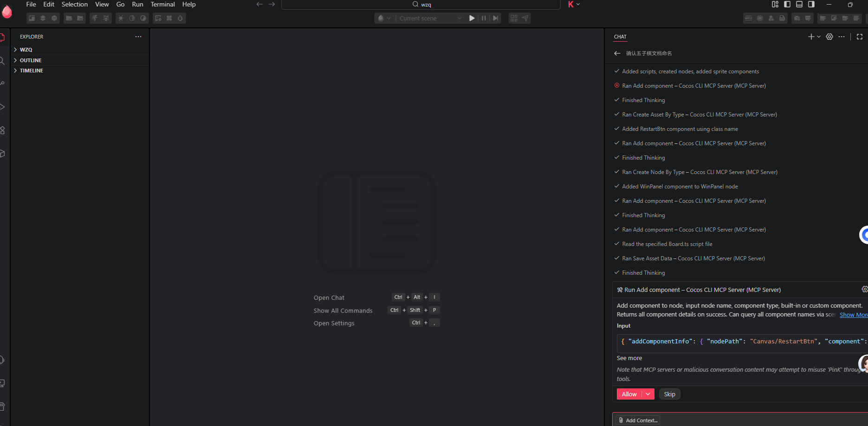Navigate forward with the title bar arrow
868x426 pixels.
pos(272,4)
